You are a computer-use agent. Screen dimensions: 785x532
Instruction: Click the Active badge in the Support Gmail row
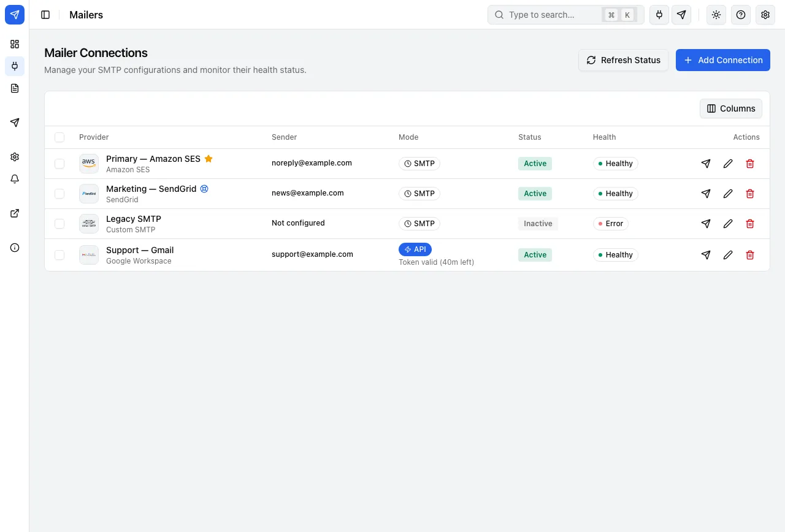[535, 255]
